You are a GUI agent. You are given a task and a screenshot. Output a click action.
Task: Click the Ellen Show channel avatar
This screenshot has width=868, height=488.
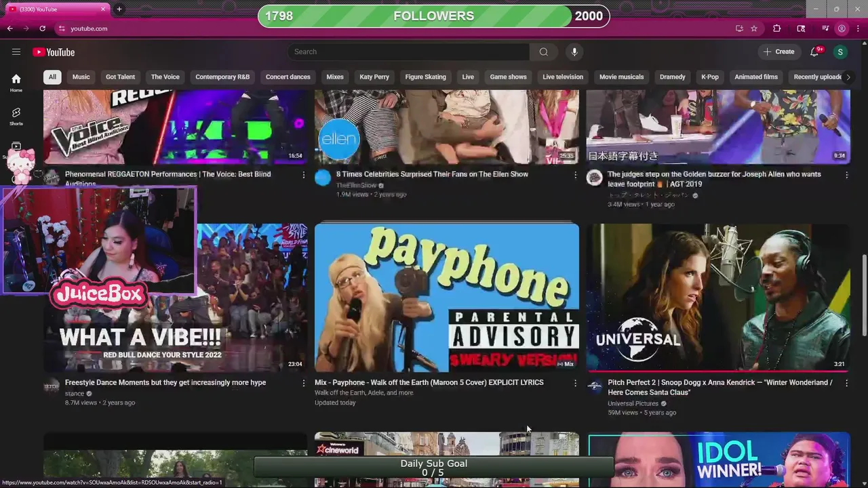click(323, 178)
